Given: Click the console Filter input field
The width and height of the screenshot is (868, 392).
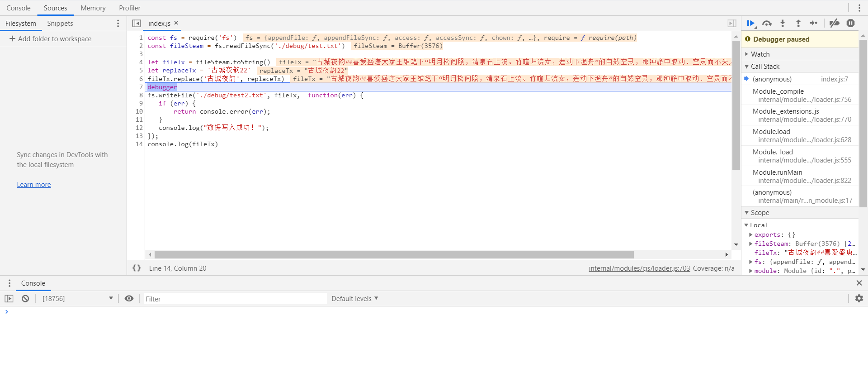Looking at the screenshot, I should point(235,299).
